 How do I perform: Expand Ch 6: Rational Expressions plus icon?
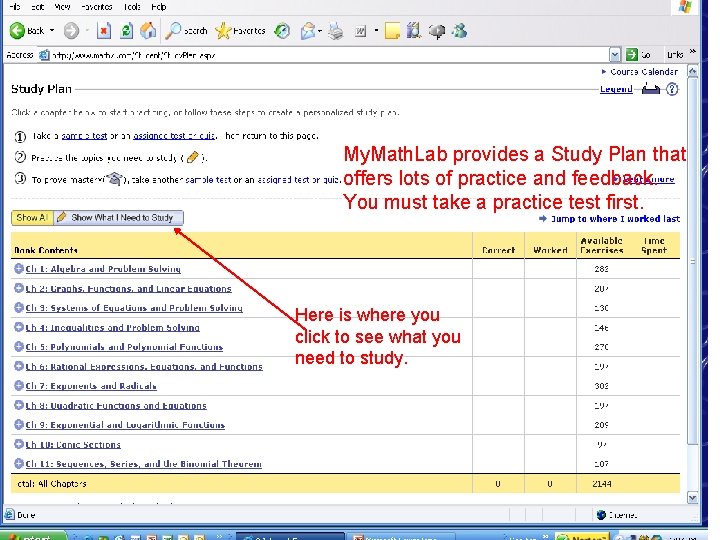18,366
